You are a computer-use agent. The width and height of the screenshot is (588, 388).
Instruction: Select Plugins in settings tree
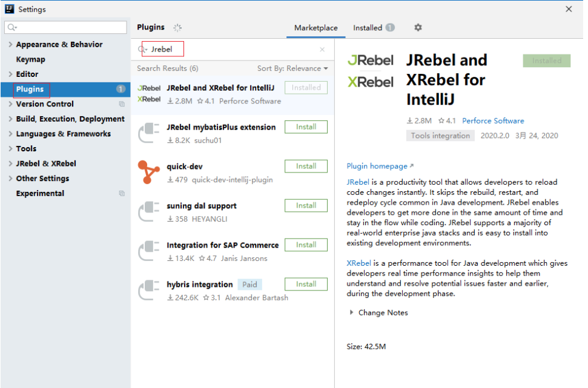point(65,89)
